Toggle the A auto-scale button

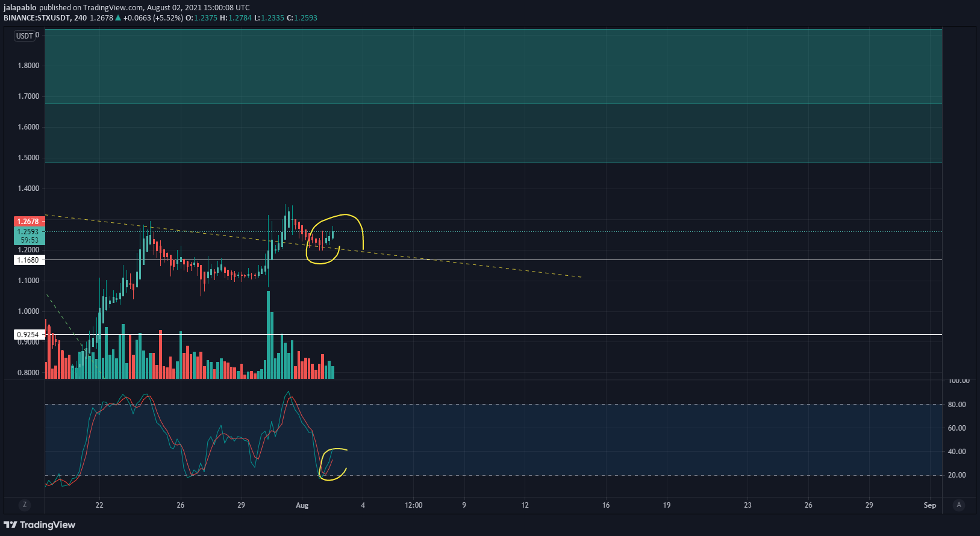959,505
